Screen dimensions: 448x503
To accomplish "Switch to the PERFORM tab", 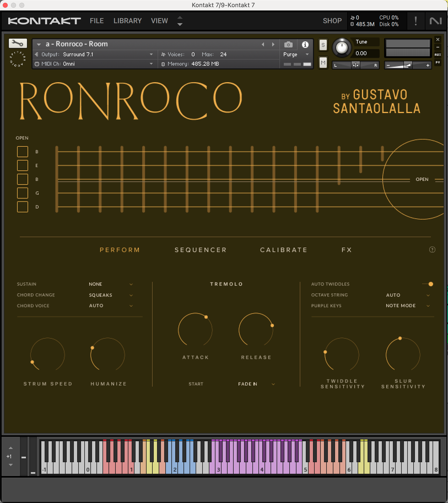I will [x=120, y=250].
